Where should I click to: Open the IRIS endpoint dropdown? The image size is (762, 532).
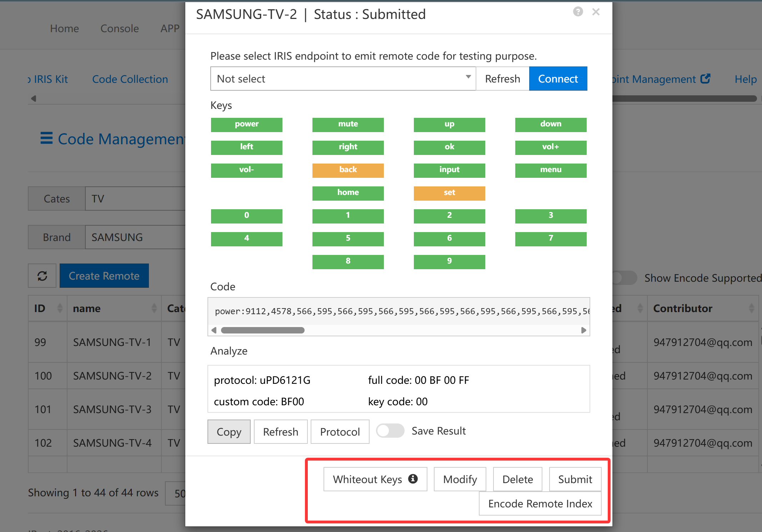click(343, 79)
